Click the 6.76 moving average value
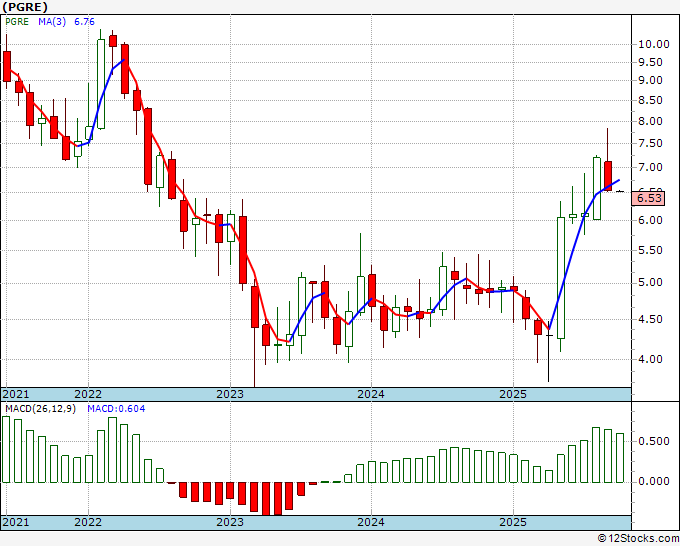The width and height of the screenshot is (680, 546). pos(84,22)
